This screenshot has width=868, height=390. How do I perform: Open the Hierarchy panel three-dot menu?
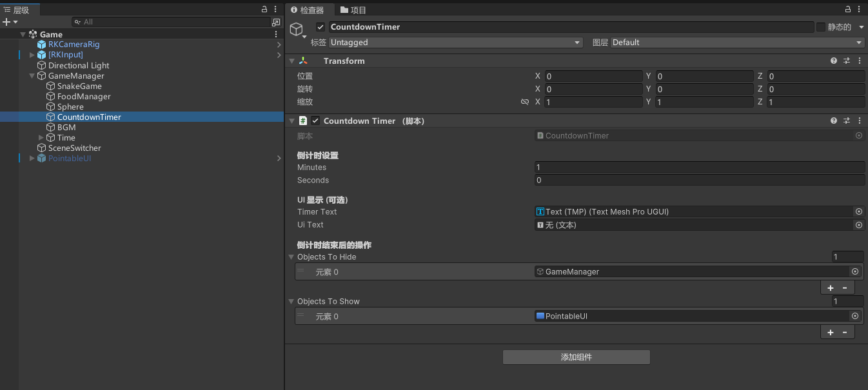pyautogui.click(x=276, y=10)
